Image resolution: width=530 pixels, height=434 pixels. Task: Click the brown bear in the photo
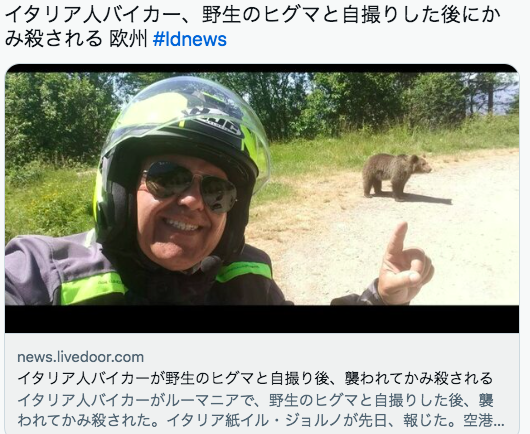396,176
